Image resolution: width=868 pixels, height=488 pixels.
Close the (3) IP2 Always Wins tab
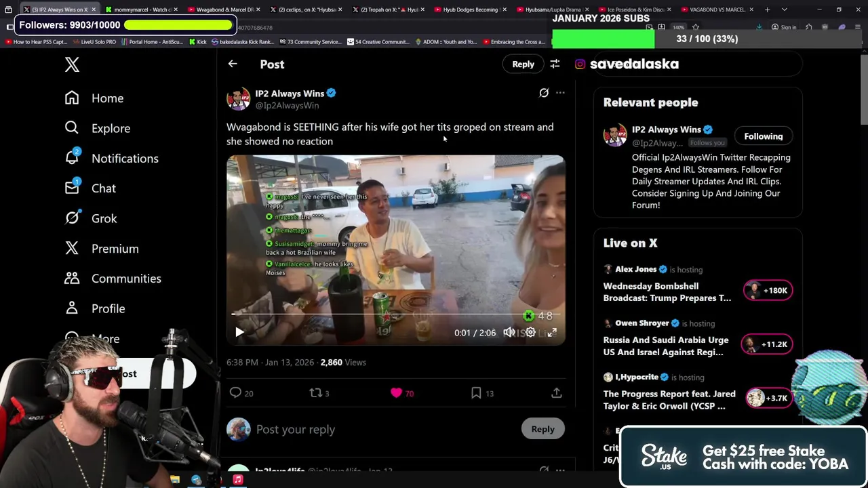click(x=94, y=9)
